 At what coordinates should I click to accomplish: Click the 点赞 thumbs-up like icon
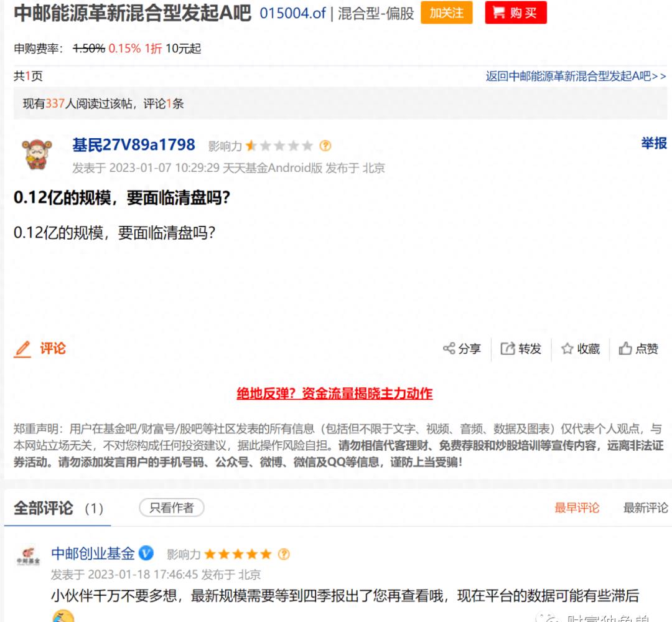[624, 349]
